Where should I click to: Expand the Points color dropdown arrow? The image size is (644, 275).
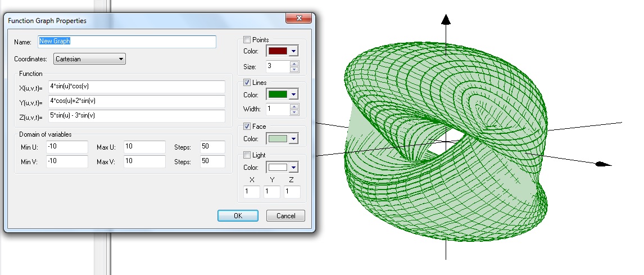pos(293,51)
